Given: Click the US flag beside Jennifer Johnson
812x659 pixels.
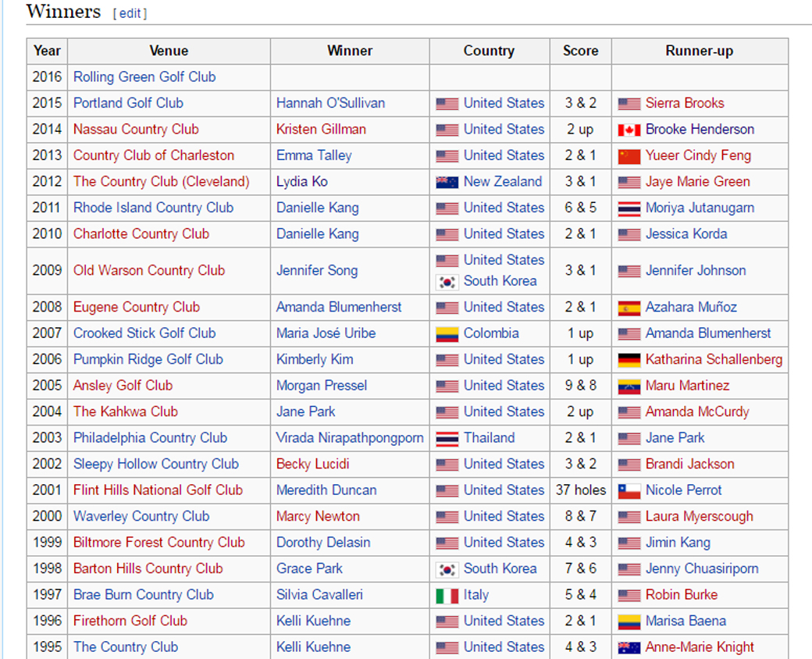Looking at the screenshot, I should (x=629, y=271).
